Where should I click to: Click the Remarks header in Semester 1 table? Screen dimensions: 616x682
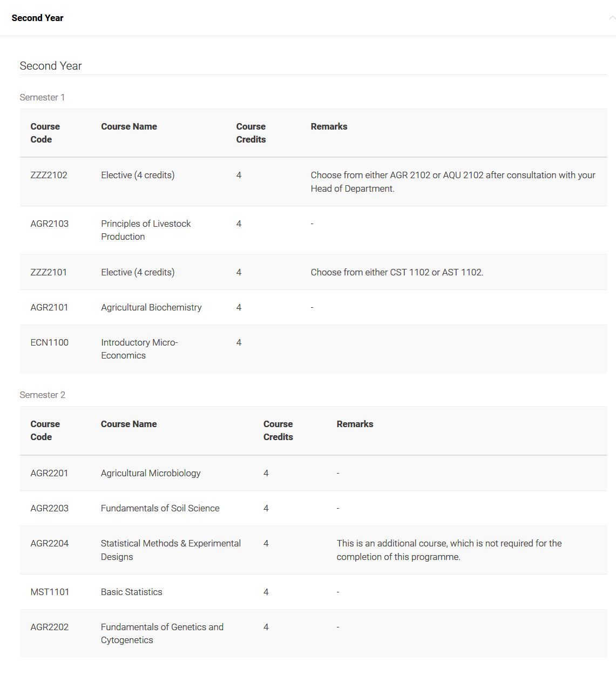(x=329, y=126)
